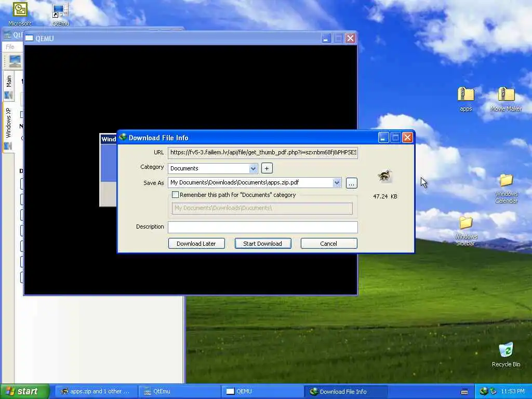532x399 pixels.
Task: Switch to apps.zip taskbar item
Action: point(96,392)
